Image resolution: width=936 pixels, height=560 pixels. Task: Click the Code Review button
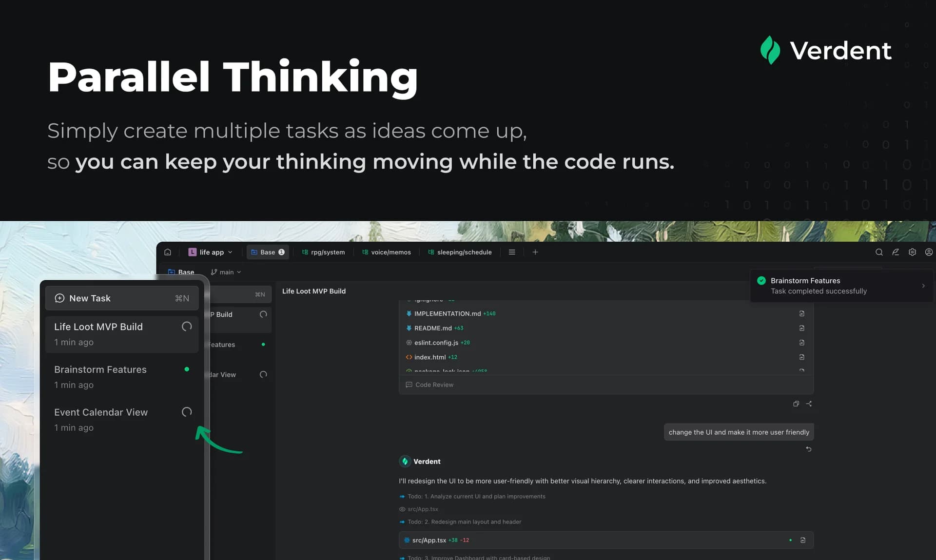[x=429, y=385]
